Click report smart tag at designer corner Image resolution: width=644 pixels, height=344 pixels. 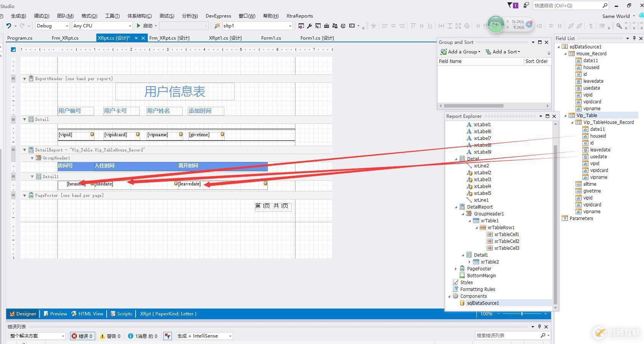[13, 50]
